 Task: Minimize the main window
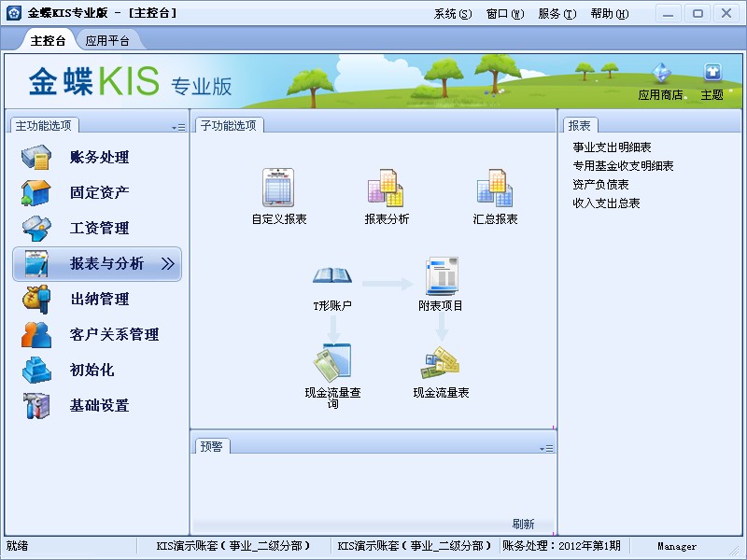(x=669, y=13)
